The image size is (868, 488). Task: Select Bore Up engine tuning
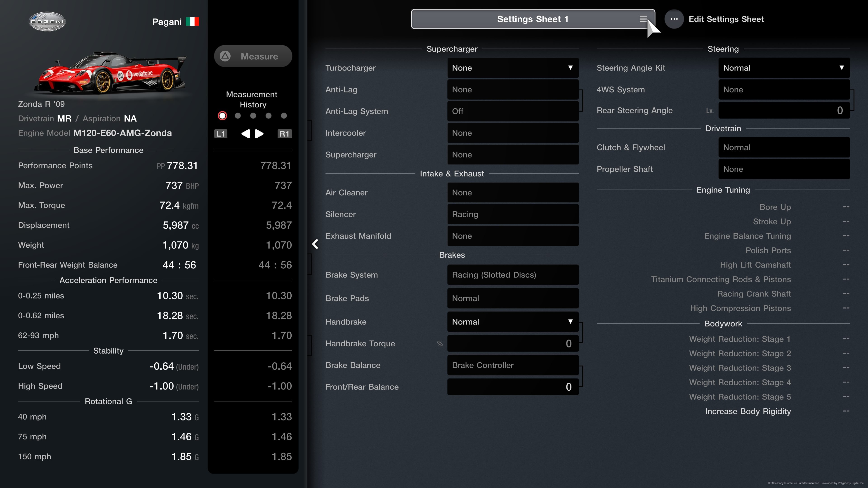[775, 207]
